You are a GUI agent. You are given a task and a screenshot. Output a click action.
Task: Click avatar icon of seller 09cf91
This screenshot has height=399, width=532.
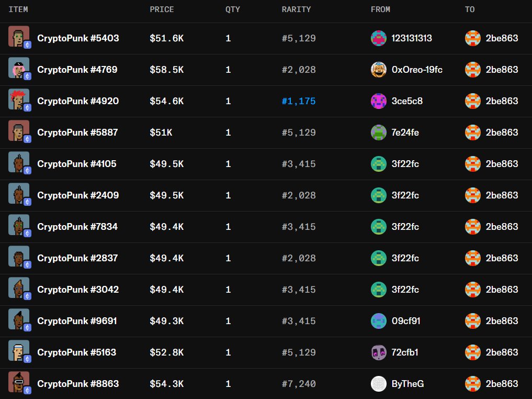pyautogui.click(x=379, y=321)
